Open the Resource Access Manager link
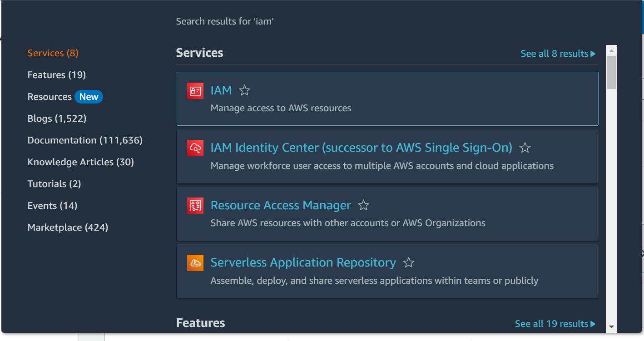Viewport: 644px width, 341px height. coord(281,205)
